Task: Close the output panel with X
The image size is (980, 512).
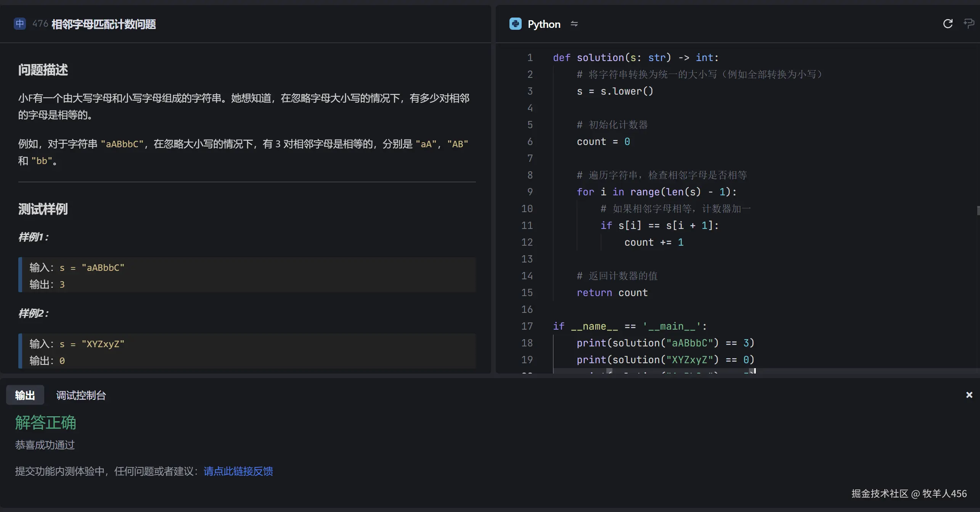Action: tap(969, 395)
